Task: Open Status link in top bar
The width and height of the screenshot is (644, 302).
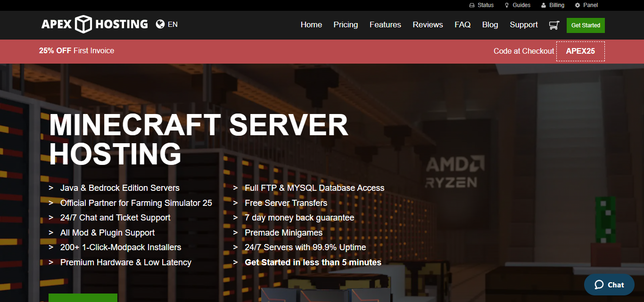Action: pyautogui.click(x=481, y=5)
